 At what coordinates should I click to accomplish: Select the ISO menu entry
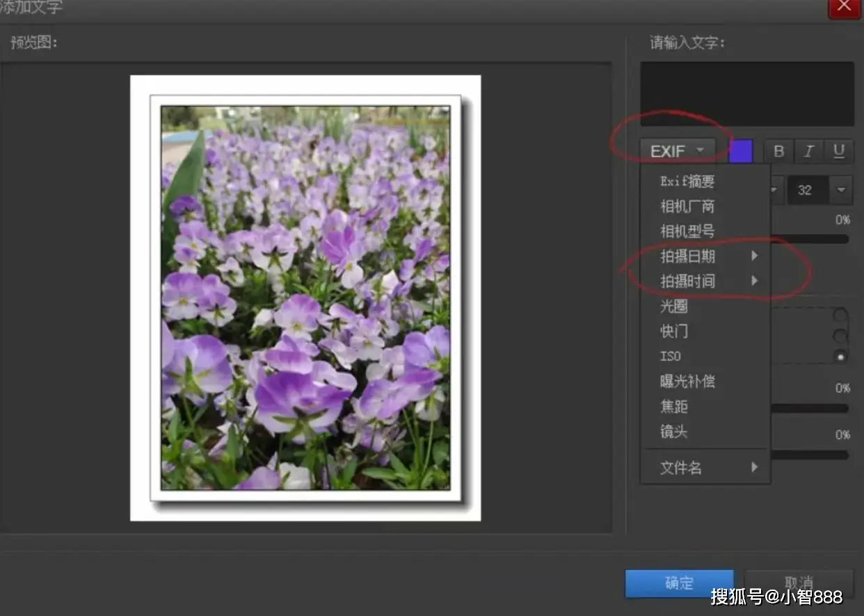coord(670,356)
